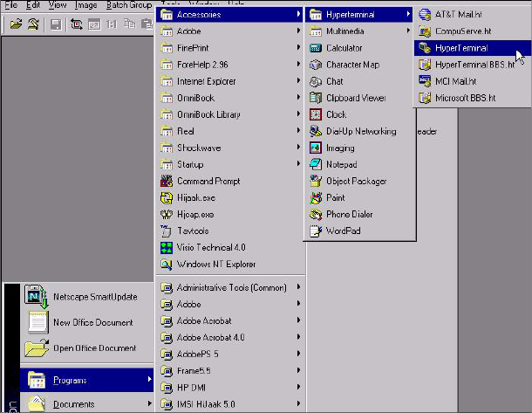Click the Hijaak.exe icon
Image resolution: width=532 pixels, height=413 pixels.
click(167, 197)
